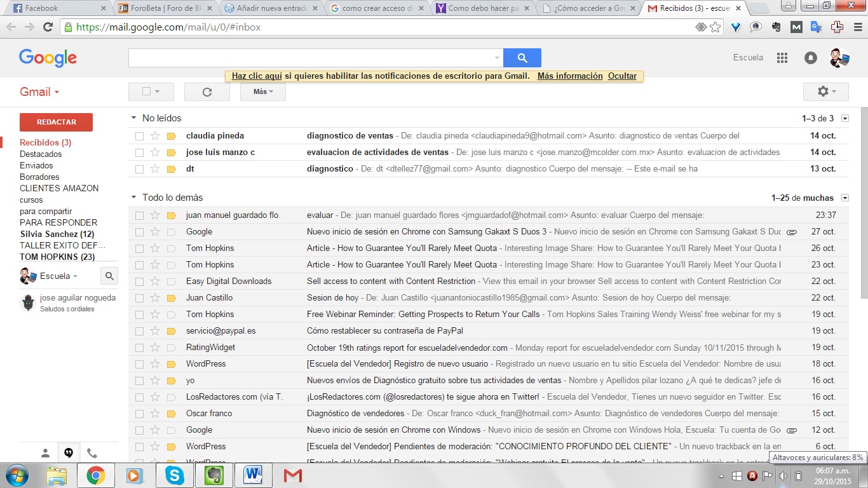The width and height of the screenshot is (868, 488).
Task: Switch to Hangouts conversations icon
Action: click(x=69, y=453)
